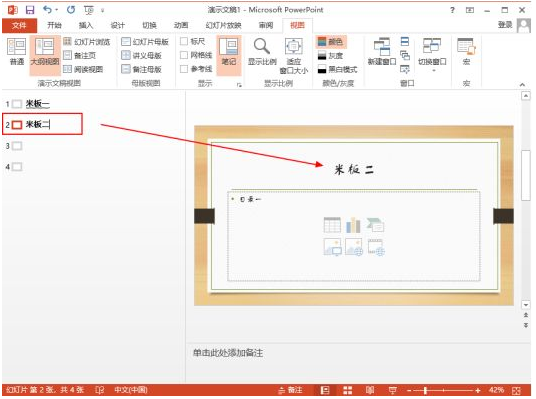Select outline slide 1 米板一
Viewport: 536px width, 399px height.
(x=38, y=104)
